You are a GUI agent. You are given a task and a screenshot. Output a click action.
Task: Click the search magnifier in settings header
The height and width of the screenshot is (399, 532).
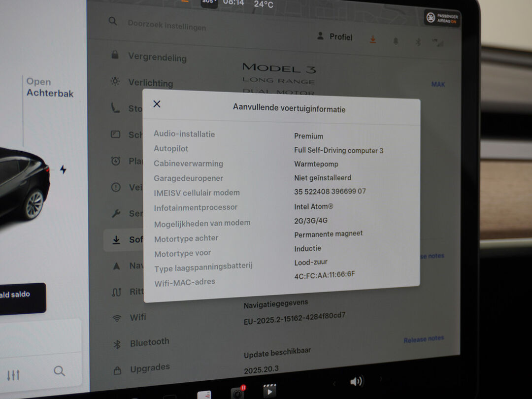(113, 21)
